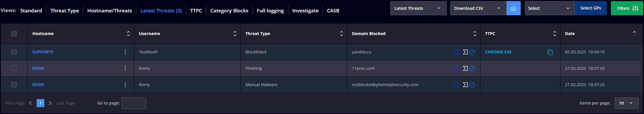The image size is (644, 114).
Task: Switch to the Category Blocks view
Action: pyautogui.click(x=229, y=11)
